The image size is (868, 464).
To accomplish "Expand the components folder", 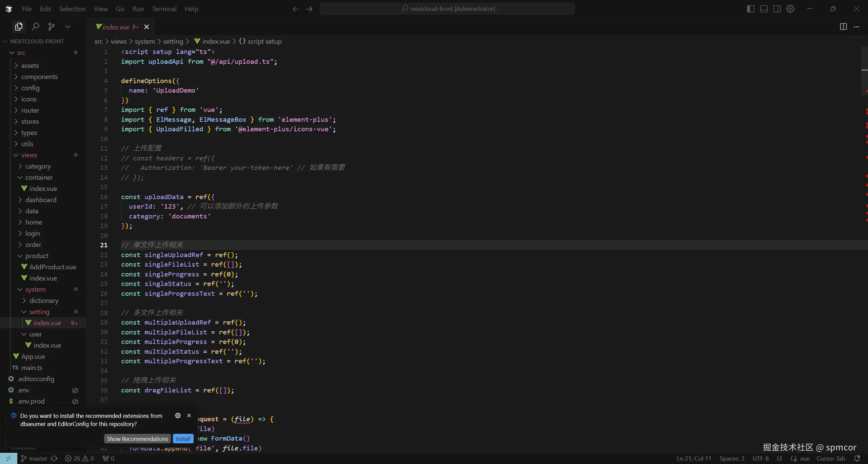I will pos(39,77).
